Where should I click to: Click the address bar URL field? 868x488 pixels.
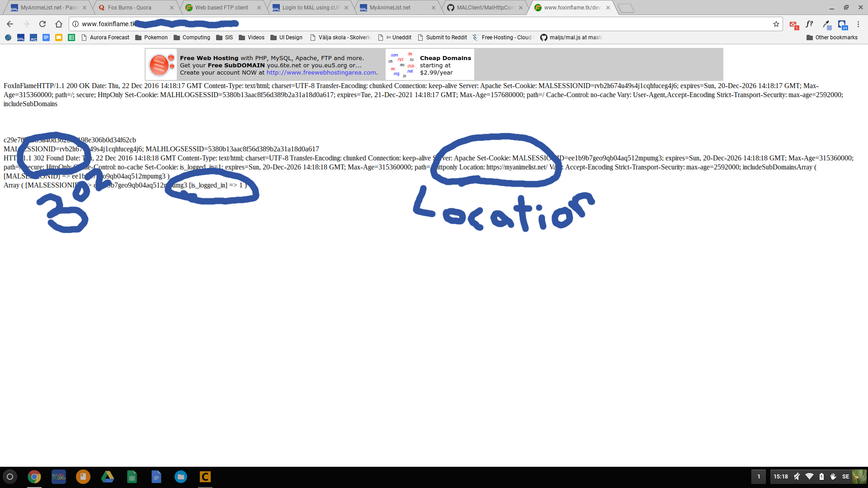[x=407, y=24]
